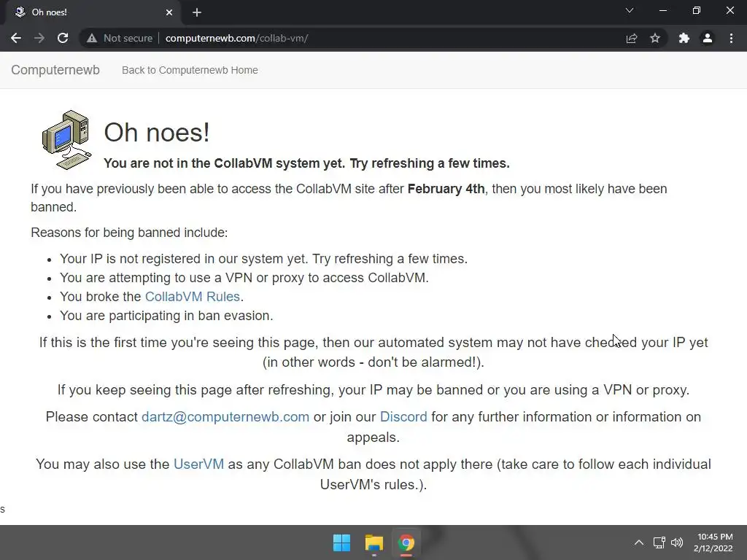Image resolution: width=747 pixels, height=560 pixels.
Task: Click the browser forward arrow
Action: coord(39,38)
